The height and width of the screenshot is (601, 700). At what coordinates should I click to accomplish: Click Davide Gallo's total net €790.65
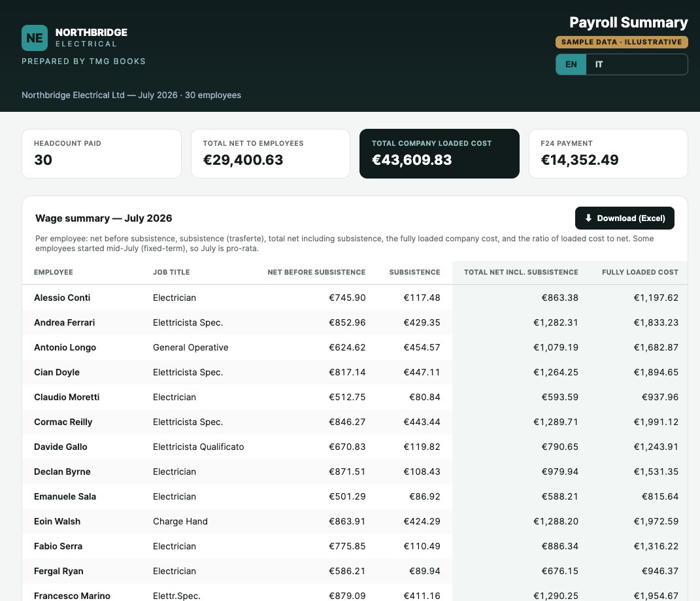point(559,447)
